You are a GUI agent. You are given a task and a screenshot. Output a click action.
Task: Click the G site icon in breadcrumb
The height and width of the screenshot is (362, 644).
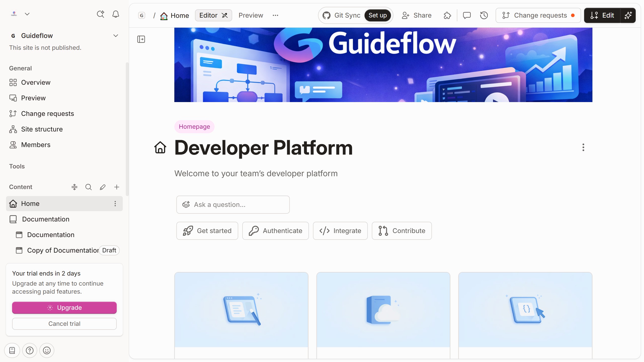pos(142,16)
